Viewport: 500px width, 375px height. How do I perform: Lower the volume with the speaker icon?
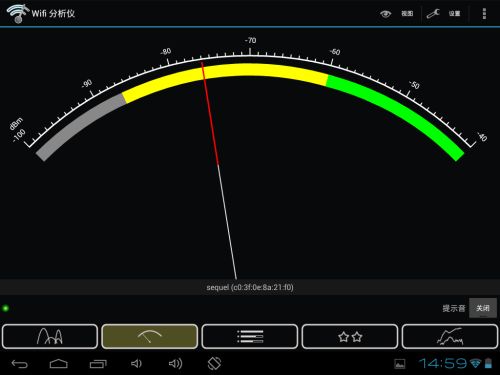(136, 364)
